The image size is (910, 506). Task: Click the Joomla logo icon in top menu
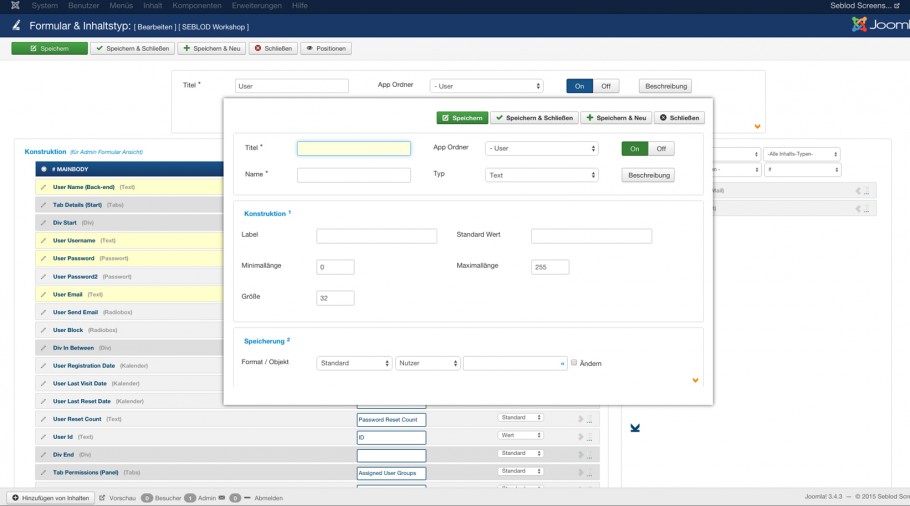pyautogui.click(x=15, y=5)
